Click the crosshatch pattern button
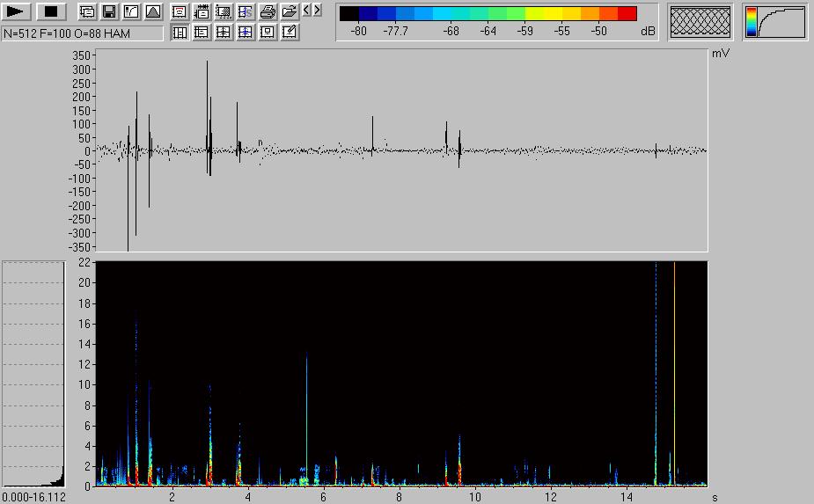The image size is (814, 504). [700, 22]
